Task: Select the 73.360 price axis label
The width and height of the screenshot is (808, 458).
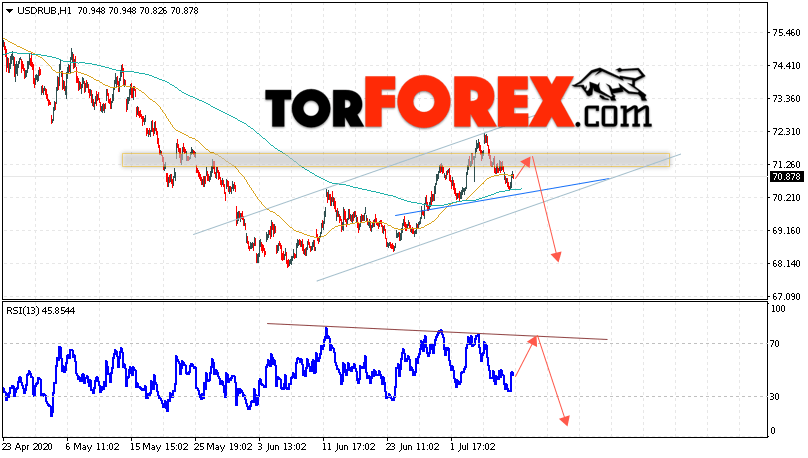Action: tap(786, 99)
